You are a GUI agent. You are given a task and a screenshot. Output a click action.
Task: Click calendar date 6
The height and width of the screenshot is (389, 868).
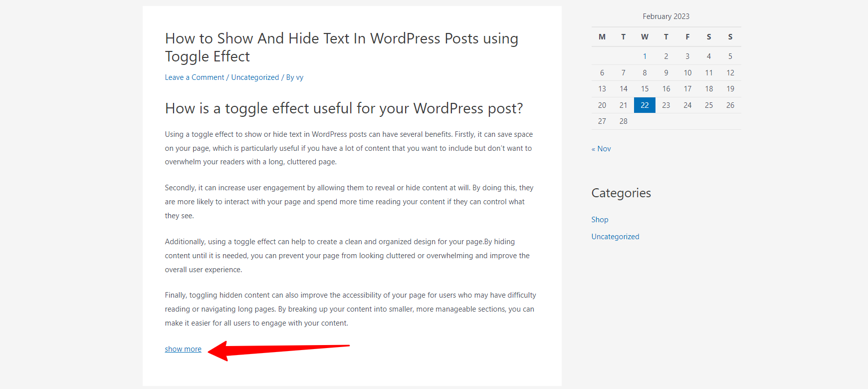click(x=602, y=73)
